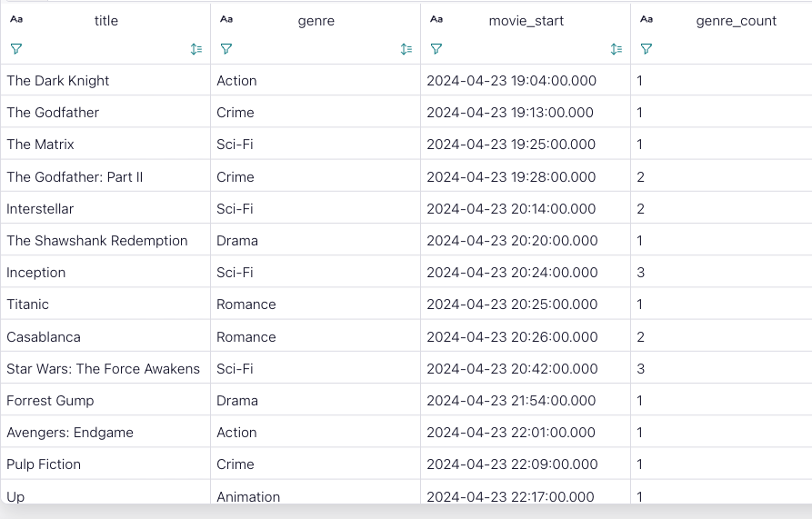Open the filter for the title column
The image size is (812, 519).
click(x=16, y=49)
